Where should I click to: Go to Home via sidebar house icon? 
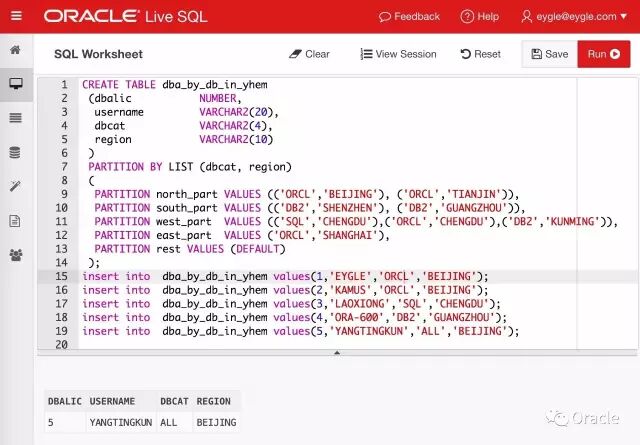(x=16, y=50)
